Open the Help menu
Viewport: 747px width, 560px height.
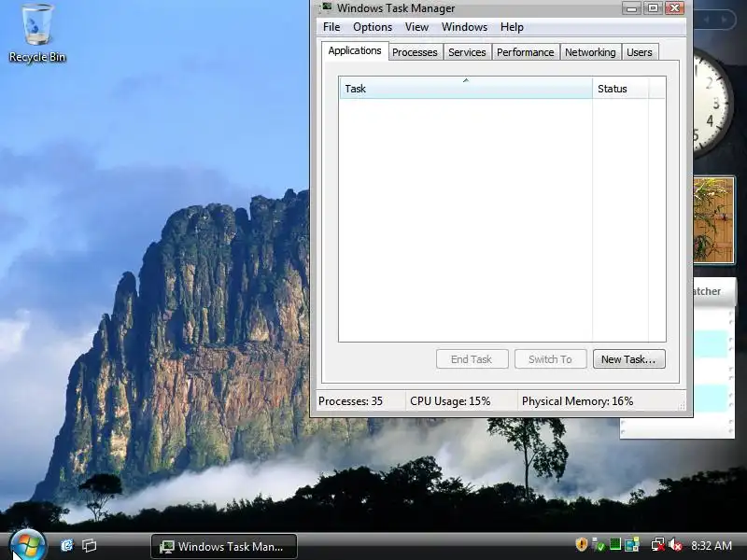coord(512,27)
